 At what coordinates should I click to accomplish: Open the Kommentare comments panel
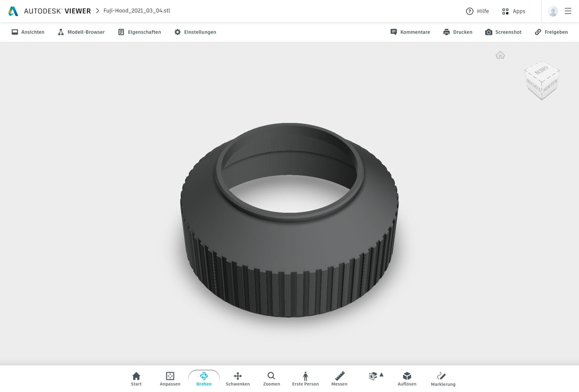[410, 32]
